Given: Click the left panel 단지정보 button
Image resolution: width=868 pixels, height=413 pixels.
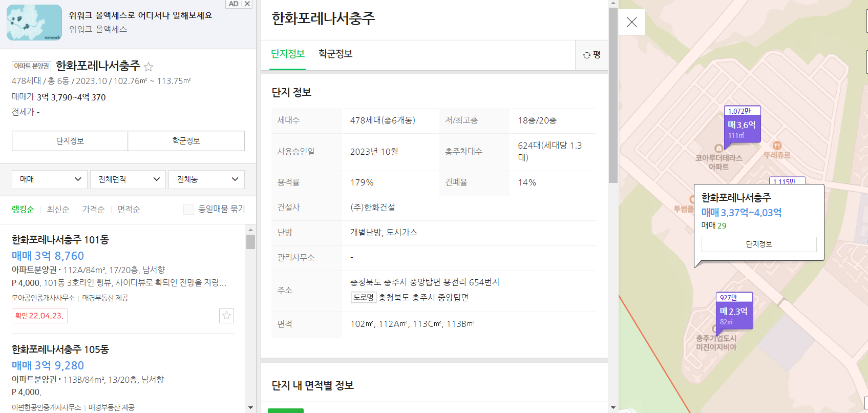Looking at the screenshot, I should (x=70, y=141).
